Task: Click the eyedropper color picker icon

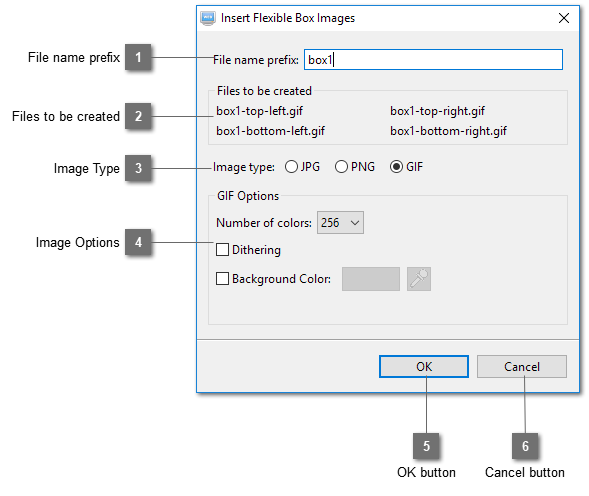Action: click(x=418, y=279)
